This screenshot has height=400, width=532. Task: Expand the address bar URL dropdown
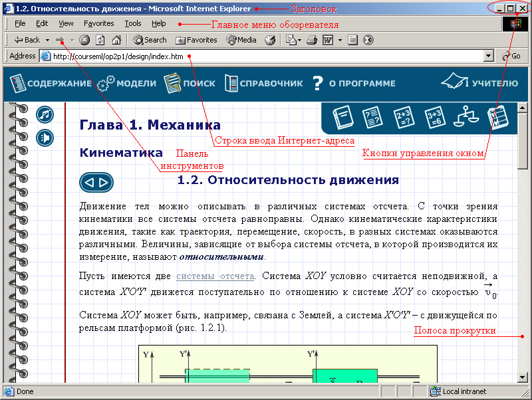click(489, 56)
